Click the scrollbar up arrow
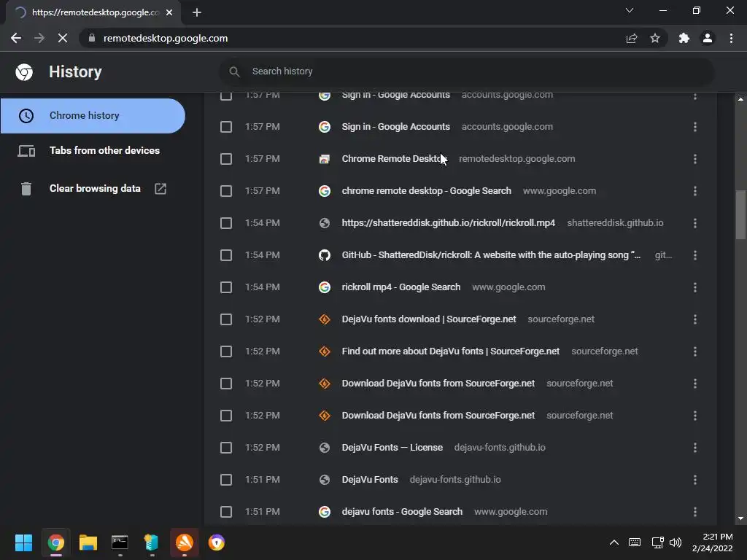This screenshot has width=747, height=560. point(740,99)
